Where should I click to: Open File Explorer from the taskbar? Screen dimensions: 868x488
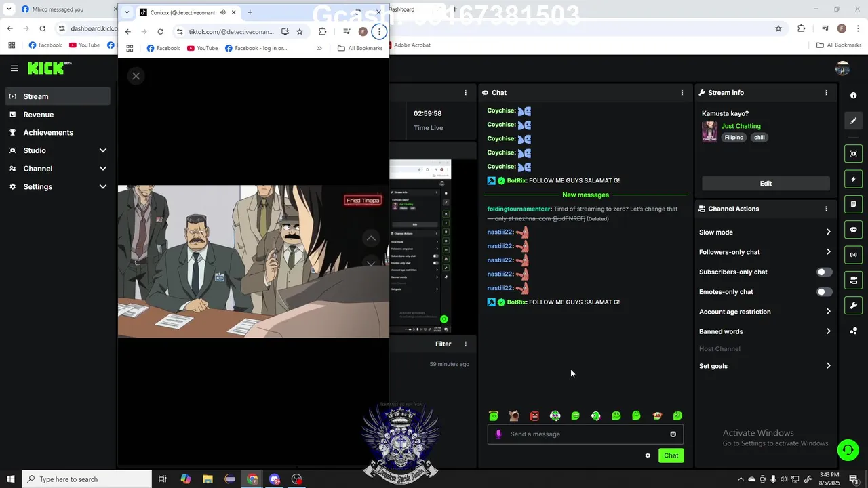pyautogui.click(x=208, y=479)
